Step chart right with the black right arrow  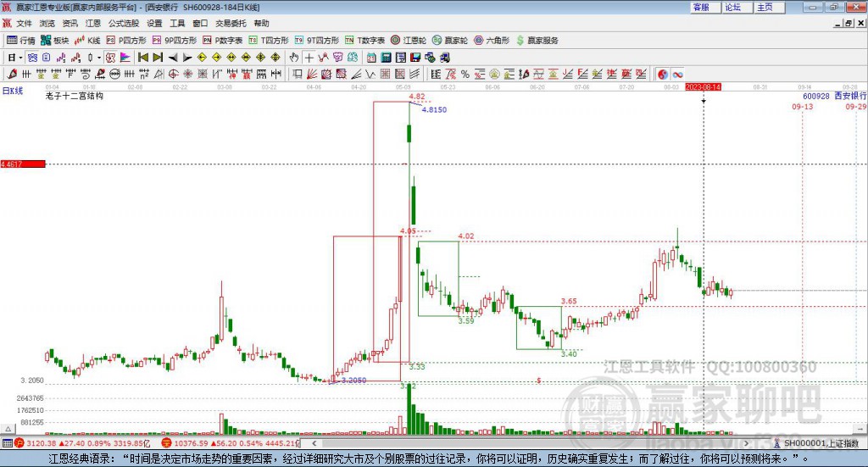tap(187, 58)
